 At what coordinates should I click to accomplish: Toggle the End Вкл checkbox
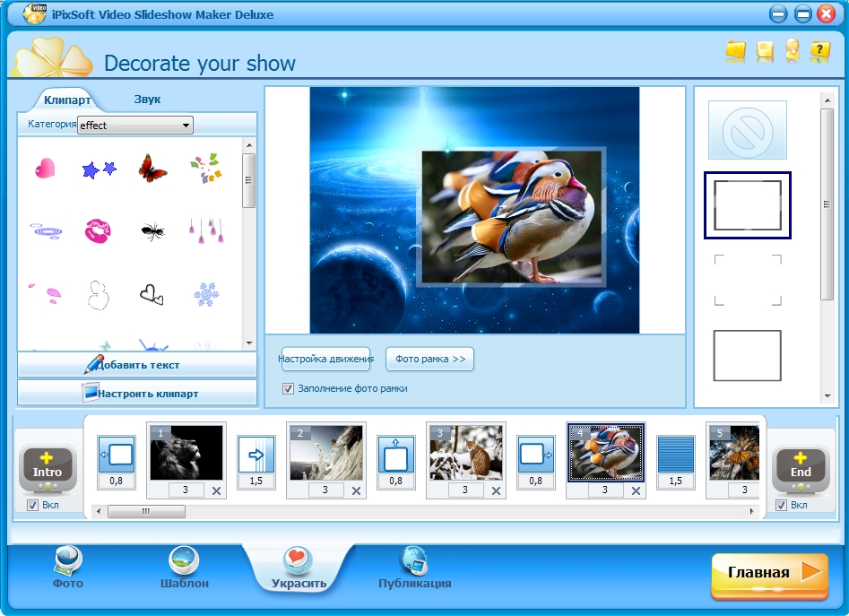(781, 506)
